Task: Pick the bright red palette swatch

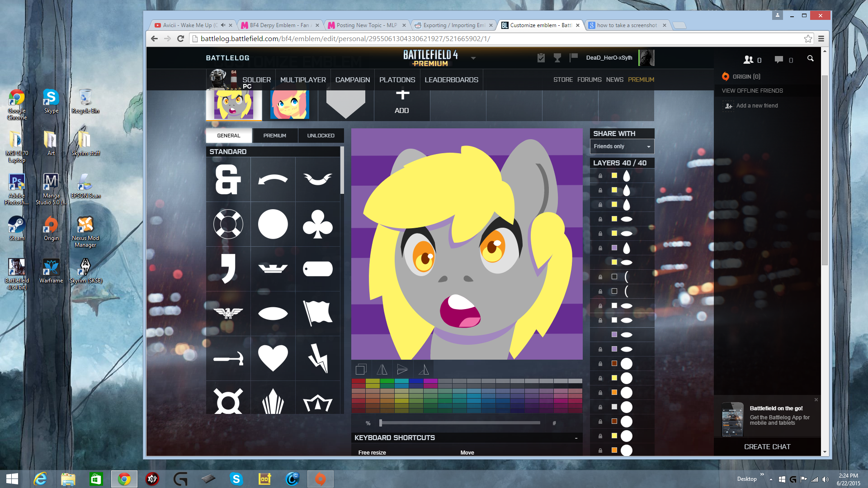Action: click(359, 381)
